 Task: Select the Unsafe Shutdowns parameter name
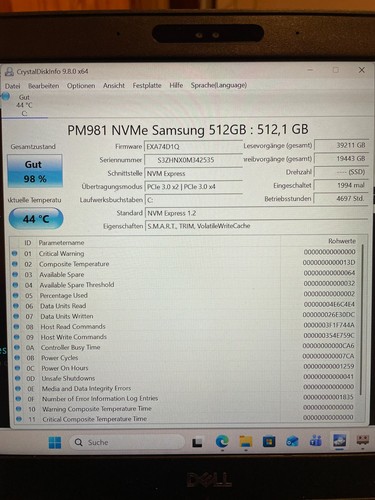68,378
